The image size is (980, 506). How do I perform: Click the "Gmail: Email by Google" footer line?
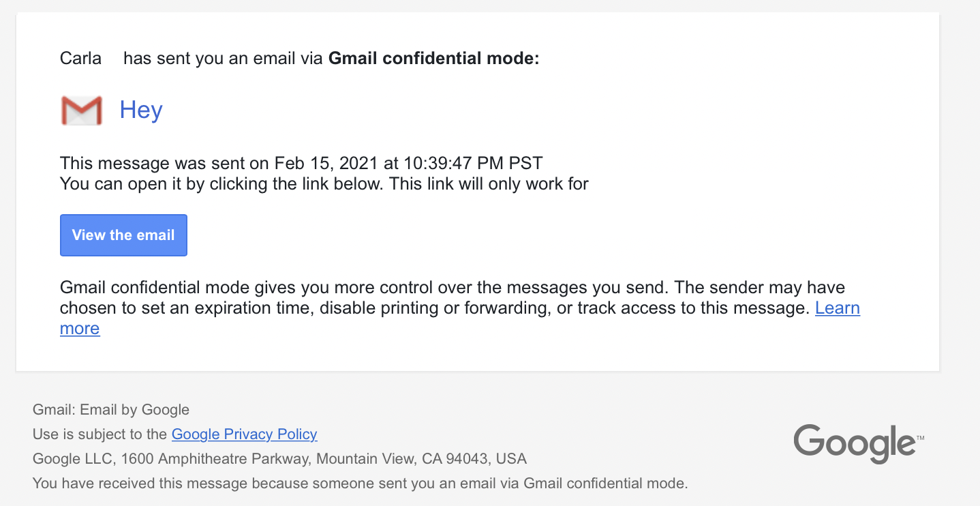[111, 410]
